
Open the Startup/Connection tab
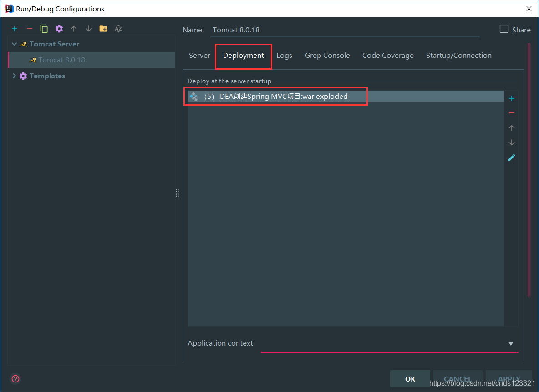(x=458, y=56)
